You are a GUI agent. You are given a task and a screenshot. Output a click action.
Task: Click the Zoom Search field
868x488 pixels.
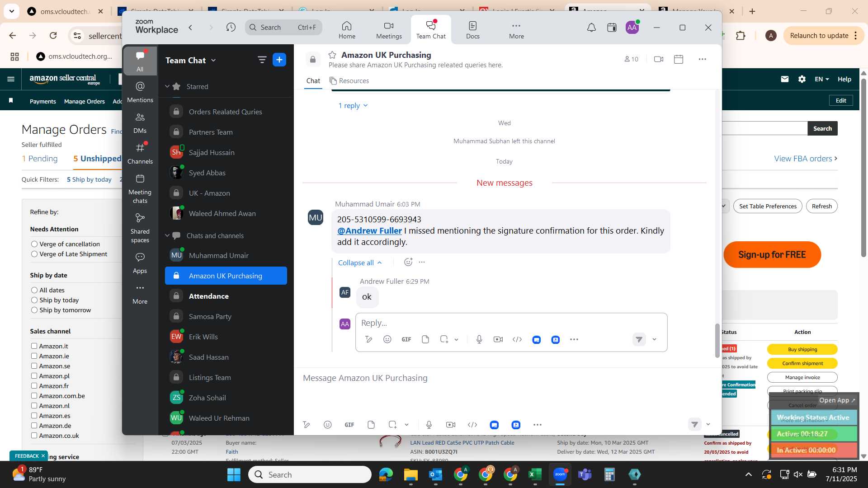[x=283, y=28]
